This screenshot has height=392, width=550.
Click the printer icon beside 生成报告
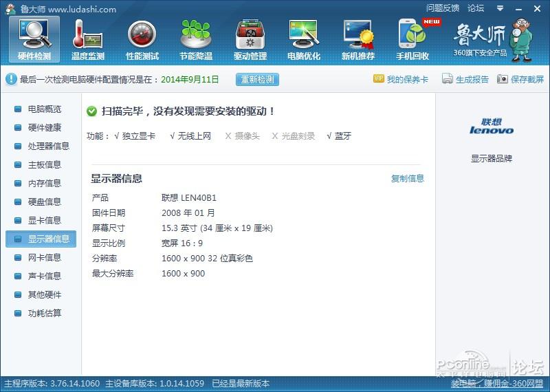coord(448,79)
